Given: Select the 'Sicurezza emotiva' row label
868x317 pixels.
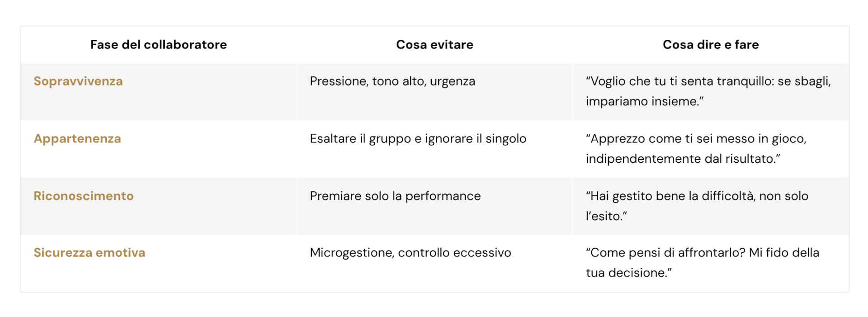Looking at the screenshot, I should click(x=90, y=253).
